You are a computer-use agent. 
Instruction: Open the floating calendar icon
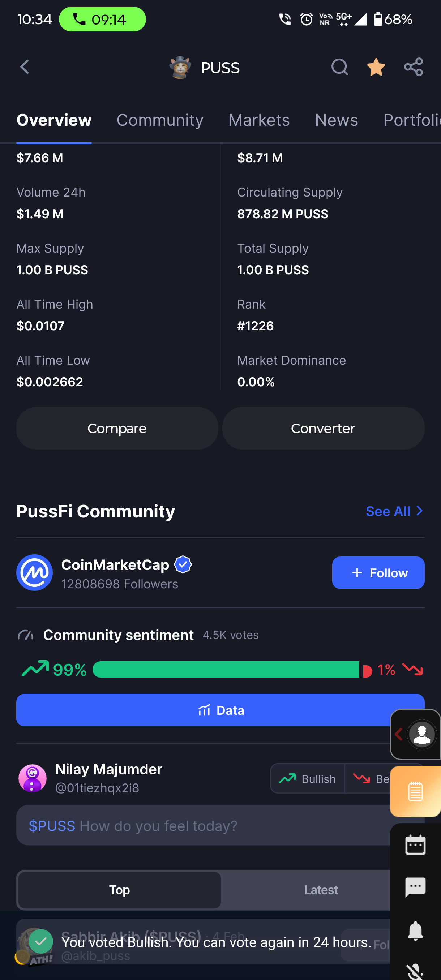coord(415,845)
